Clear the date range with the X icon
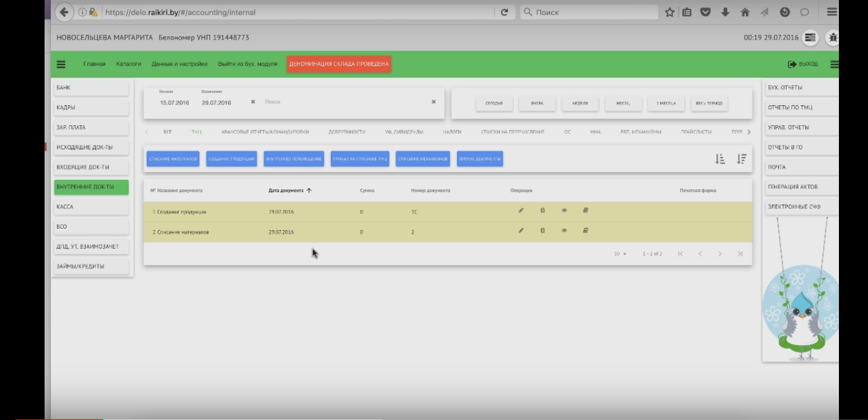Image resolution: width=868 pixels, height=420 pixels. 253,102
